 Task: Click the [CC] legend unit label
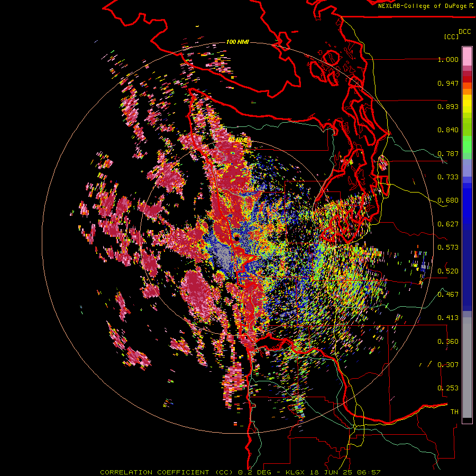point(452,36)
